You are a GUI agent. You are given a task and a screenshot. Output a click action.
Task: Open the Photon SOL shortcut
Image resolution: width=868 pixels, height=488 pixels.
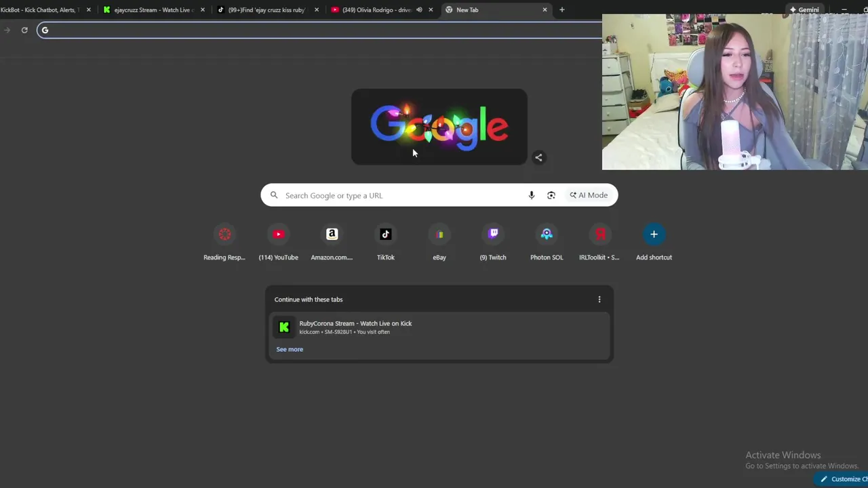(547, 242)
